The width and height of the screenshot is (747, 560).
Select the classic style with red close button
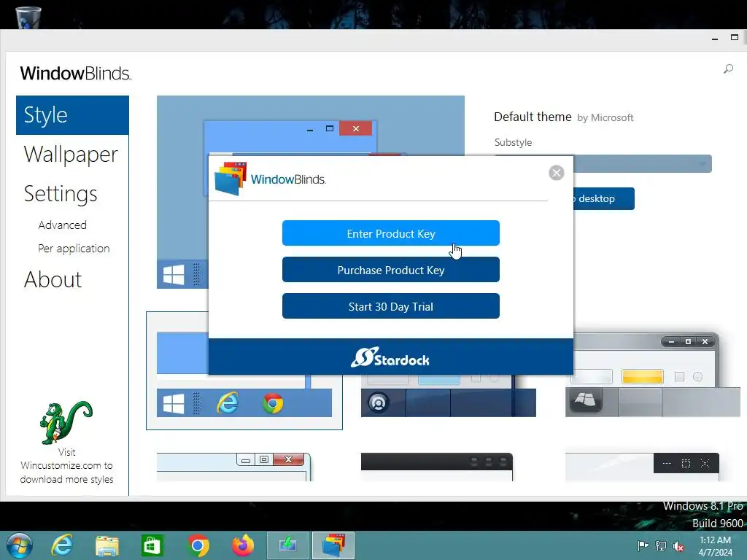(x=233, y=467)
